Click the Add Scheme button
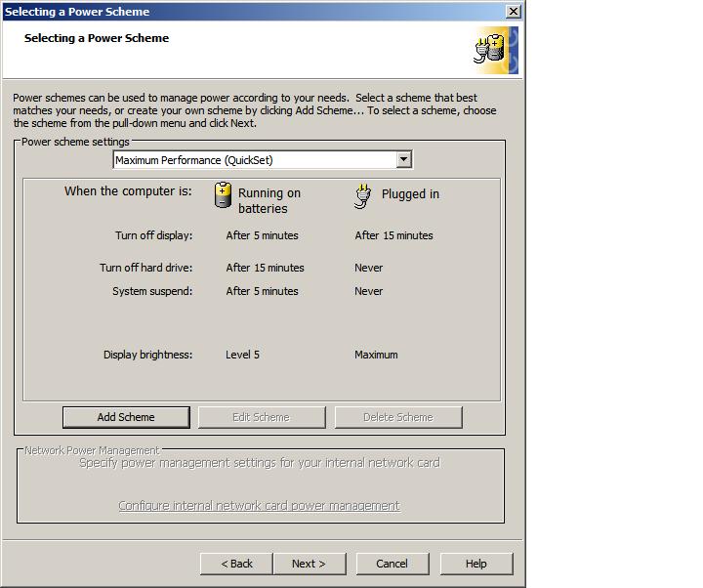Screen dimensions: 703x588 click(x=126, y=417)
